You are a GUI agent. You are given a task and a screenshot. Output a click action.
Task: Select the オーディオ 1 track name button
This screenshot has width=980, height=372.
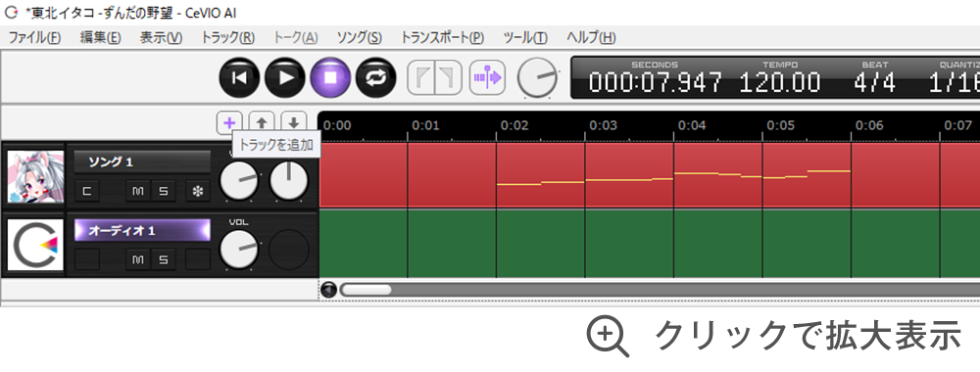[x=142, y=230]
